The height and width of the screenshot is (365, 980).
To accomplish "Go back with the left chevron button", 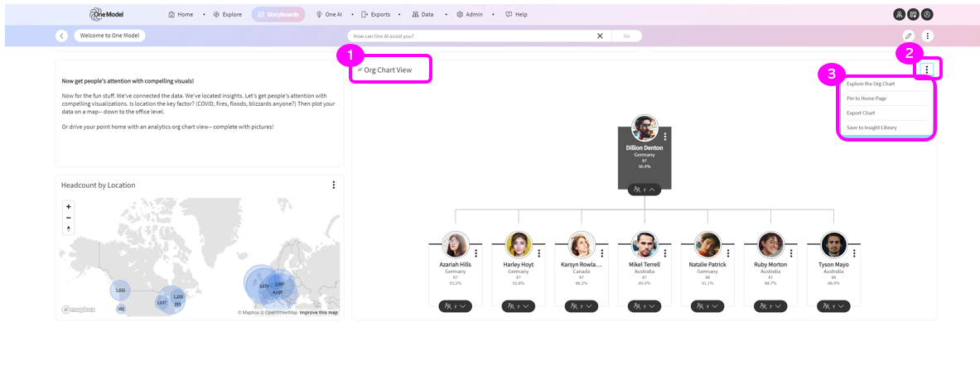I will [x=61, y=36].
